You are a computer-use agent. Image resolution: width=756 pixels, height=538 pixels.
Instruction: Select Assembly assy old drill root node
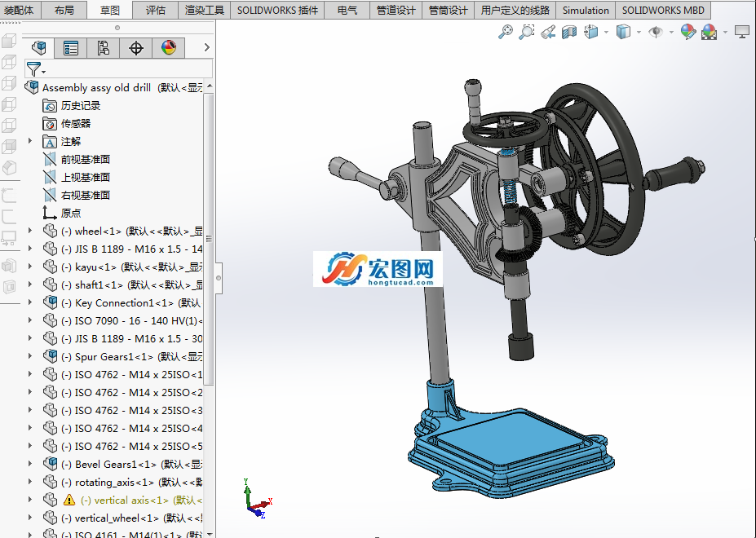click(114, 88)
